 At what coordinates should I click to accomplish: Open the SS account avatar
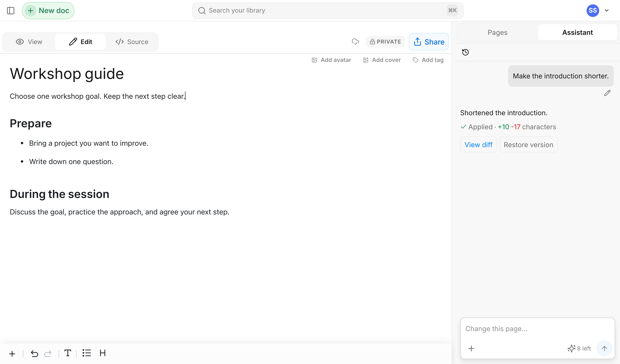(x=592, y=11)
